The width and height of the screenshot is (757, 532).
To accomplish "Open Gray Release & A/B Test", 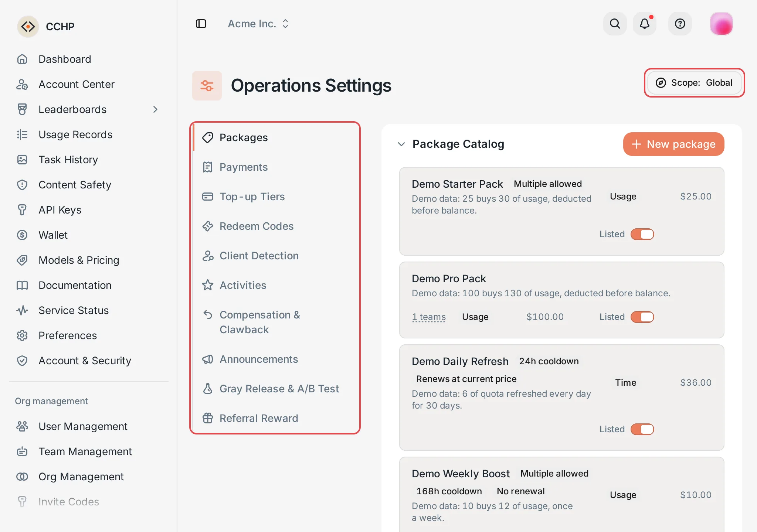I will pos(275,389).
